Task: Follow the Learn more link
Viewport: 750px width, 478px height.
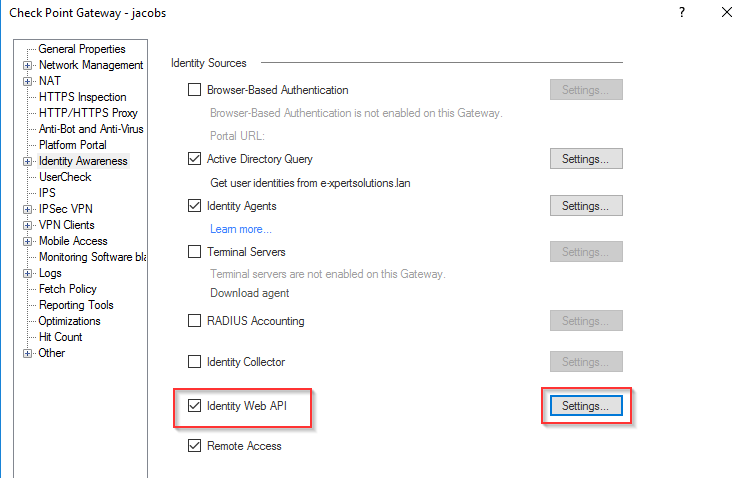Action: 240,229
